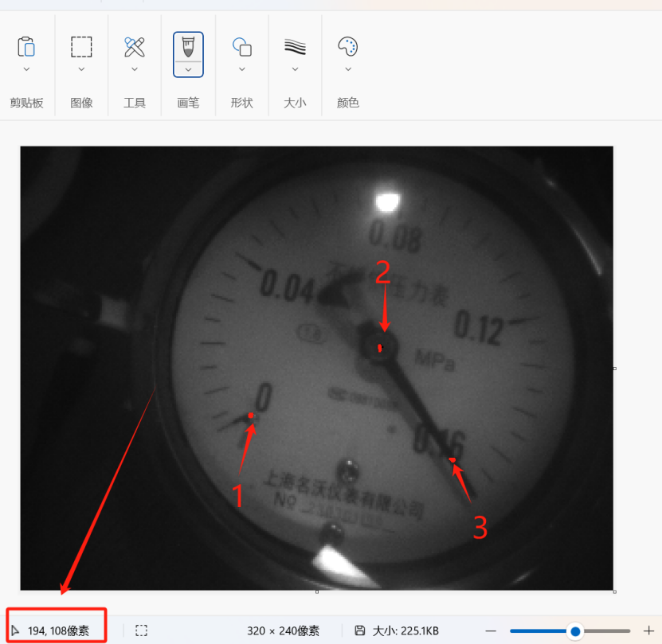This screenshot has width=662, height=644.
Task: Click the canvas bottom-edge resize handle
Action: pos(317,591)
